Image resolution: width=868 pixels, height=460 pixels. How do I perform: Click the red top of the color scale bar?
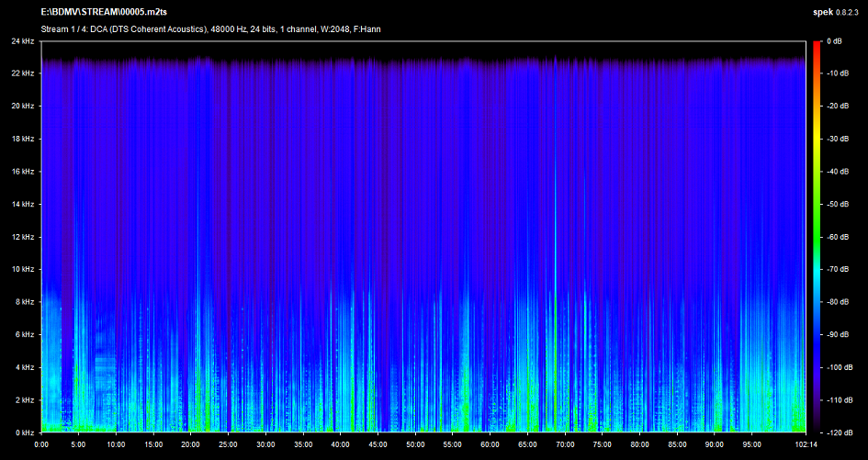click(x=817, y=46)
